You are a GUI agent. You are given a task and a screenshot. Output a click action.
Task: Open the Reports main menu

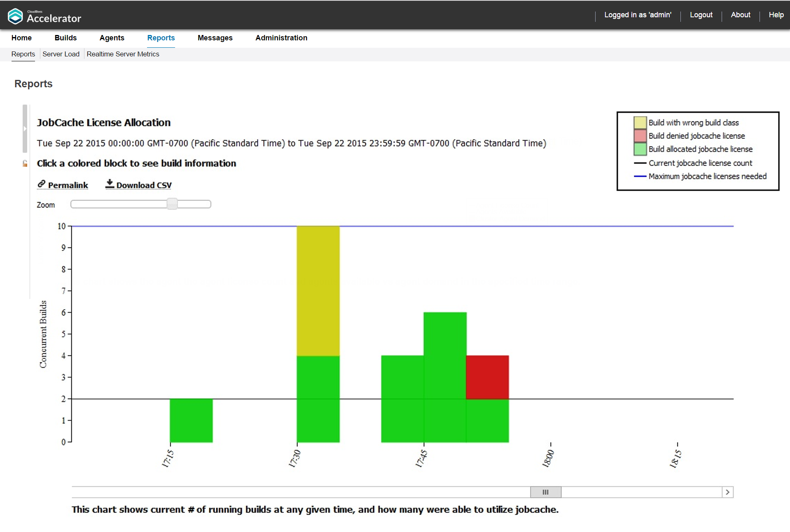pos(161,38)
